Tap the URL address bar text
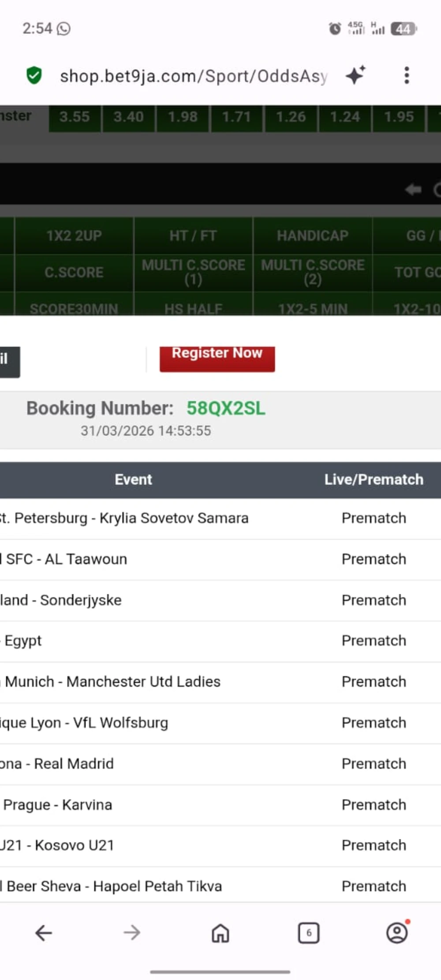 [193, 76]
